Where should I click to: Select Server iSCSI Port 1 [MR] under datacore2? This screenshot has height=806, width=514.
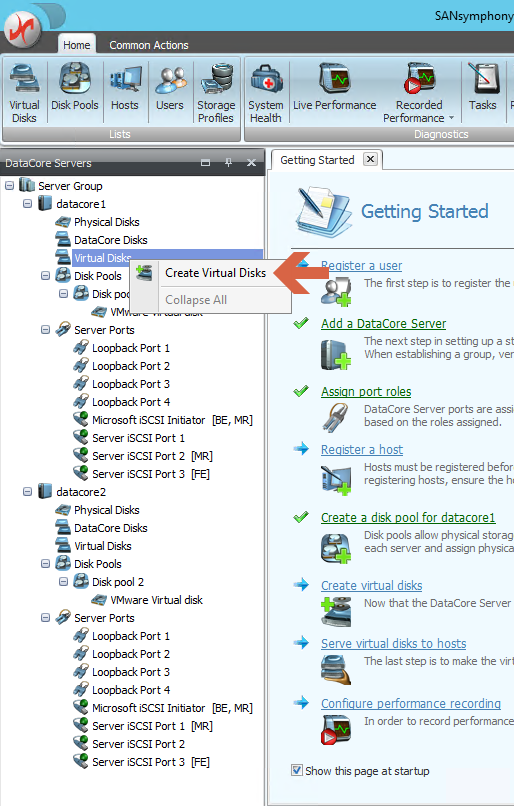pyautogui.click(x=152, y=726)
